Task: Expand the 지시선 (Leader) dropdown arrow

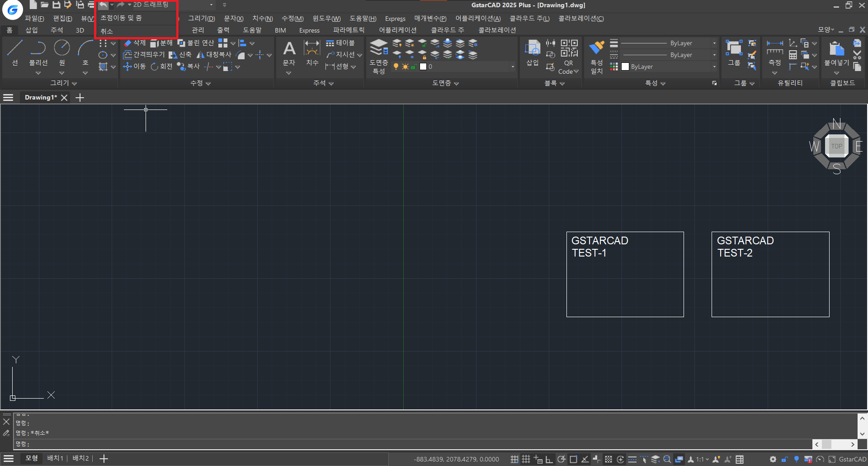Action: pyautogui.click(x=360, y=55)
